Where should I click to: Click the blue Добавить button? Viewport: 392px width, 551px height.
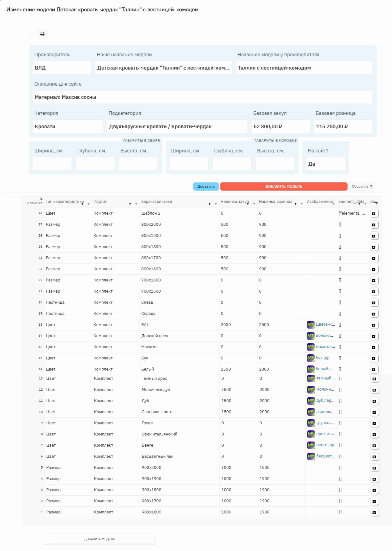[206, 186]
